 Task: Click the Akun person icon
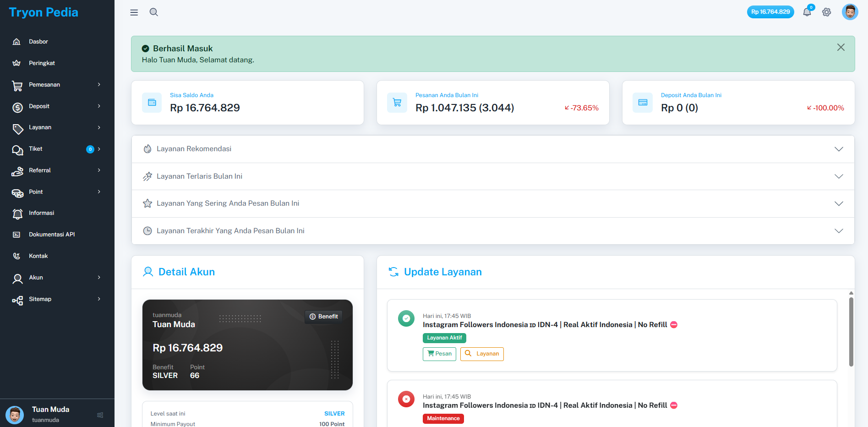coord(17,279)
